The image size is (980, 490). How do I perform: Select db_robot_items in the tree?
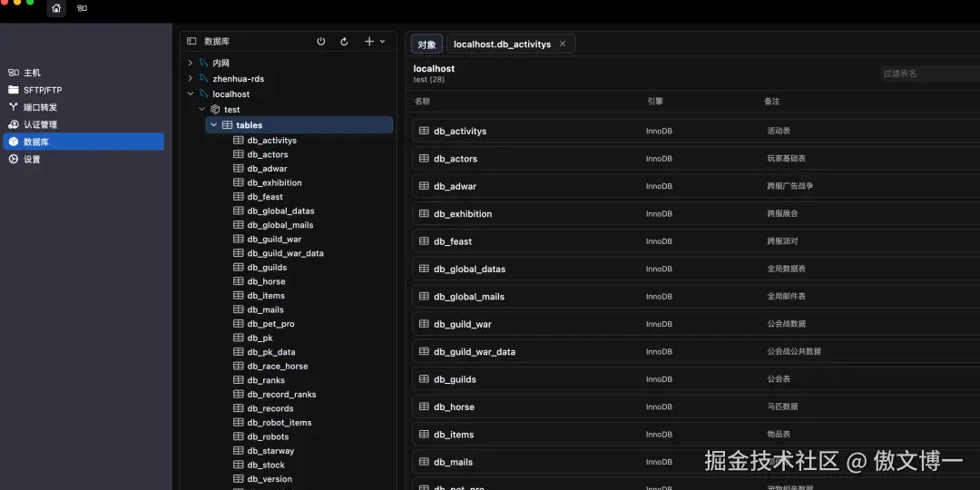point(279,423)
